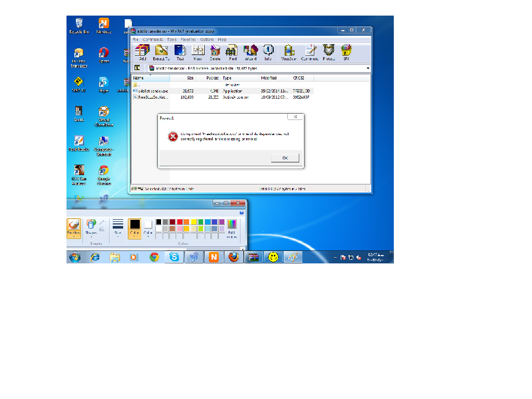Close the Project1 error dialog
The width and height of the screenshot is (532, 399).
click(295, 116)
